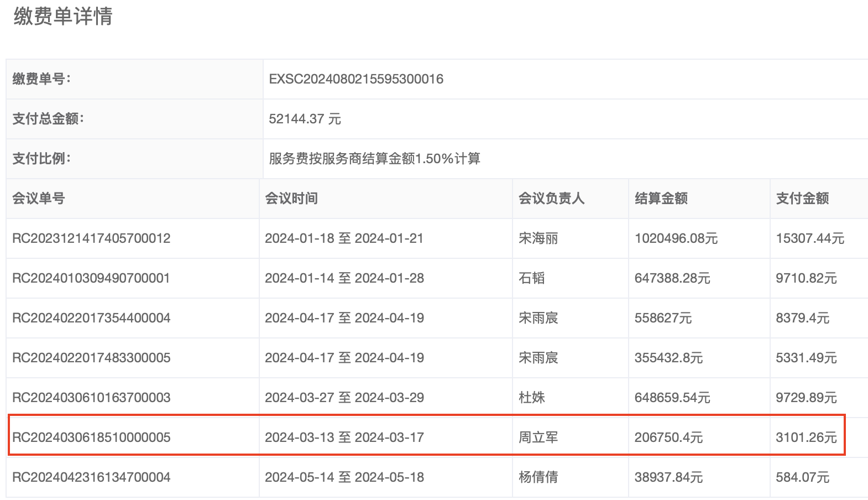Screen dimensions: 868x500
Task: Open meeting order RC2024022017354400004
Action: point(91,318)
